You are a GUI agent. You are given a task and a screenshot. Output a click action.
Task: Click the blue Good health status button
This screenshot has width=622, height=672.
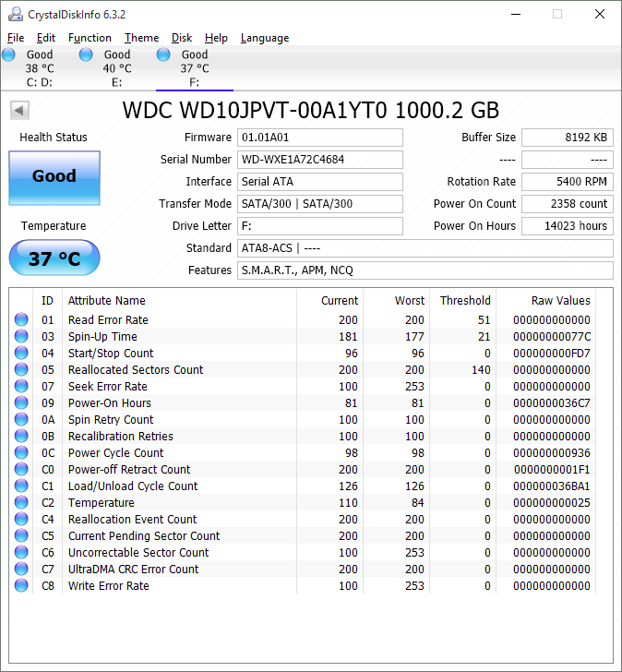coord(54,177)
